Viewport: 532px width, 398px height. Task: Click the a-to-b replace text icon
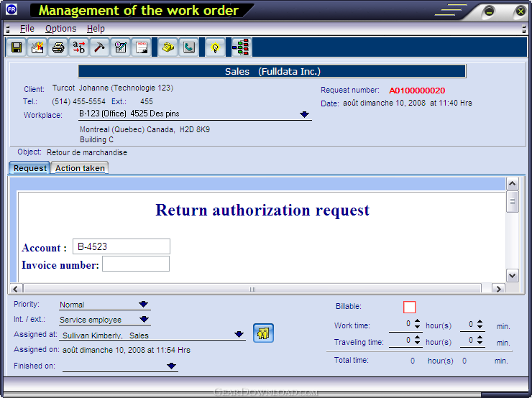(78, 47)
